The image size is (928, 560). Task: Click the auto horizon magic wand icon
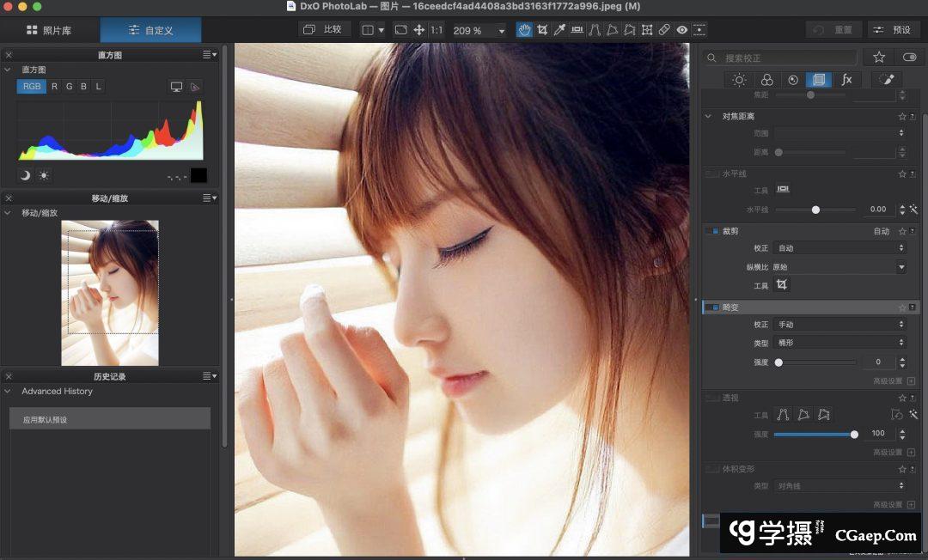point(913,209)
